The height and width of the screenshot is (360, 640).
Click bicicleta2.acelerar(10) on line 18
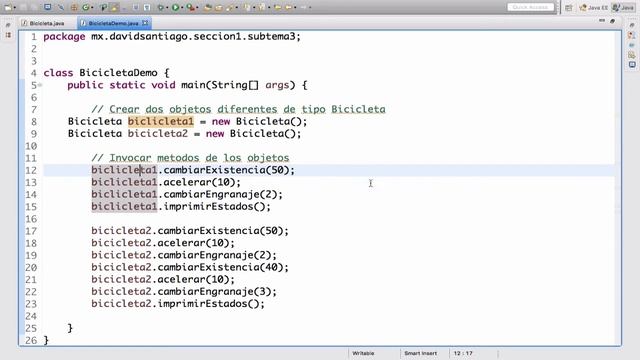tap(160, 243)
